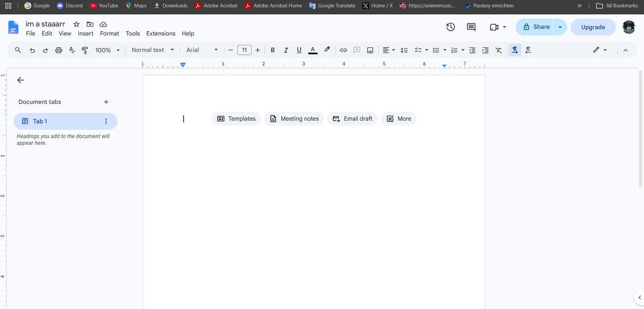Toggle underline formatting
The height and width of the screenshot is (309, 644).
pyautogui.click(x=299, y=50)
